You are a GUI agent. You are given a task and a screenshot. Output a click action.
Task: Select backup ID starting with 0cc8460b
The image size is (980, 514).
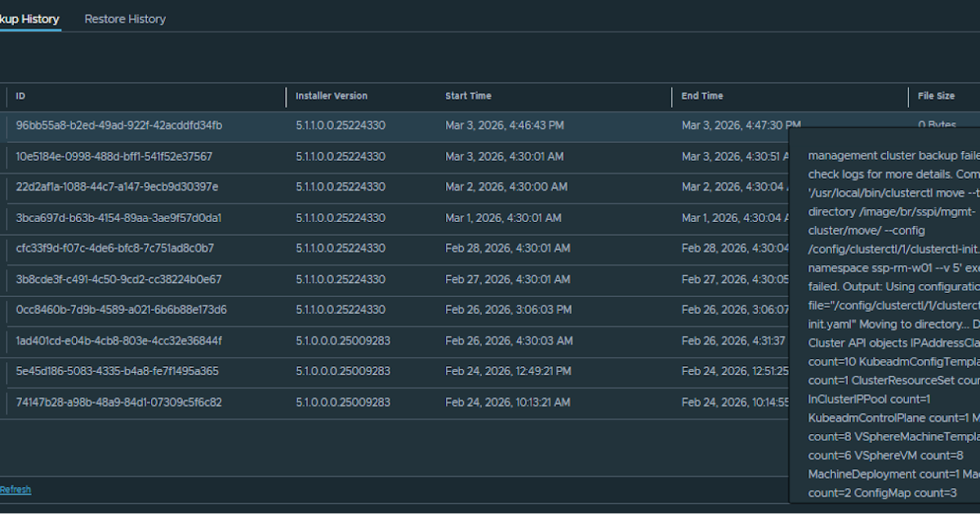coord(121,310)
